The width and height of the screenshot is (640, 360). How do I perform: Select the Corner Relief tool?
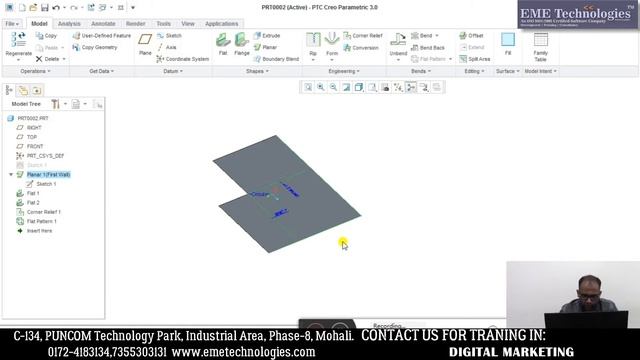tap(363, 36)
